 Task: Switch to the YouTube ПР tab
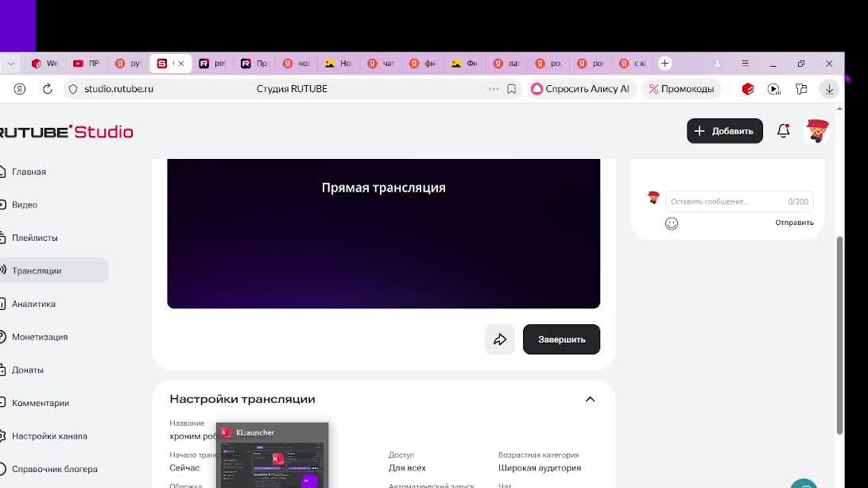(x=87, y=63)
